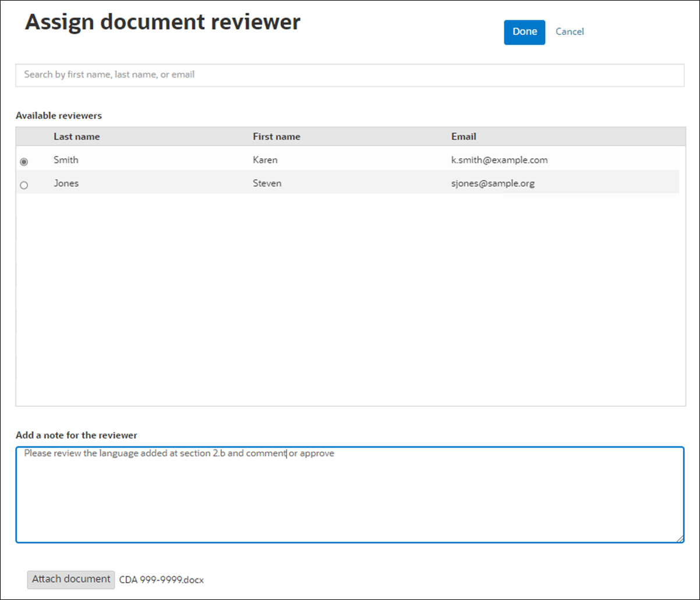
Task: Click the blue Done button
Action: [524, 32]
